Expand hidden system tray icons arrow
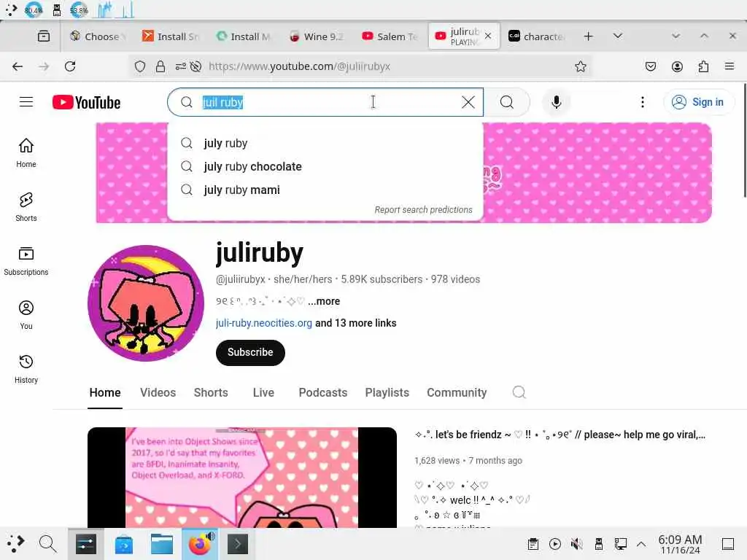Screen dimensions: 747x560 (x=641, y=544)
